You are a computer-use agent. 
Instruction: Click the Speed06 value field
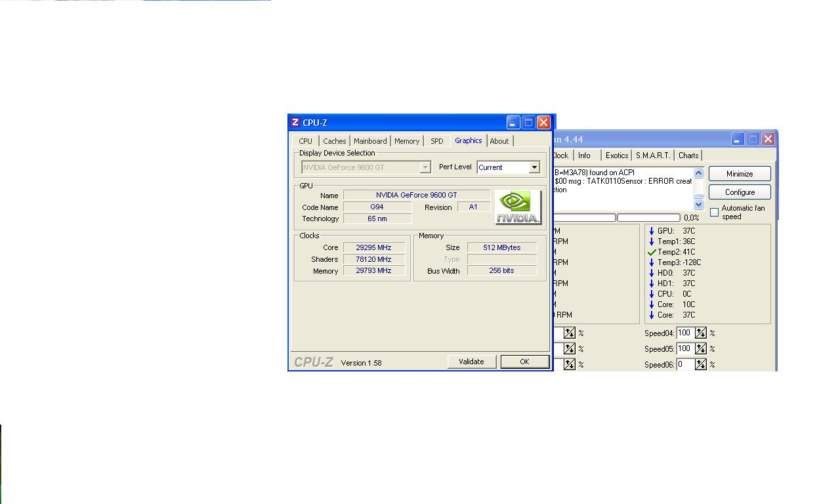(x=685, y=364)
